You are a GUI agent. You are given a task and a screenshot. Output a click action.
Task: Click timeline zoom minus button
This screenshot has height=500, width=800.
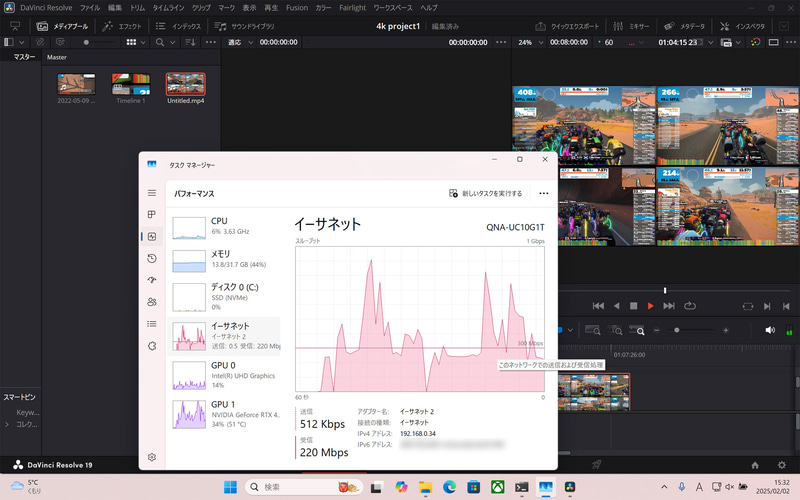click(x=657, y=330)
